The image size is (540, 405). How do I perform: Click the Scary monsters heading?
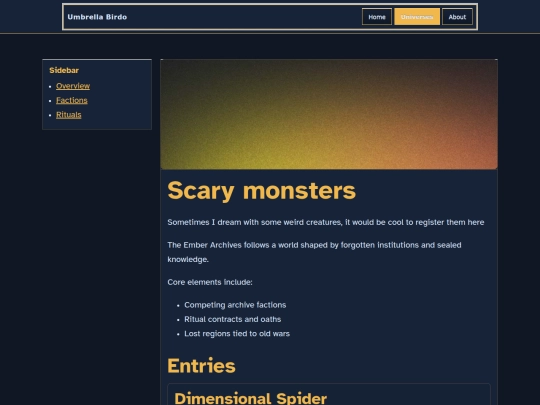pyautogui.click(x=261, y=190)
